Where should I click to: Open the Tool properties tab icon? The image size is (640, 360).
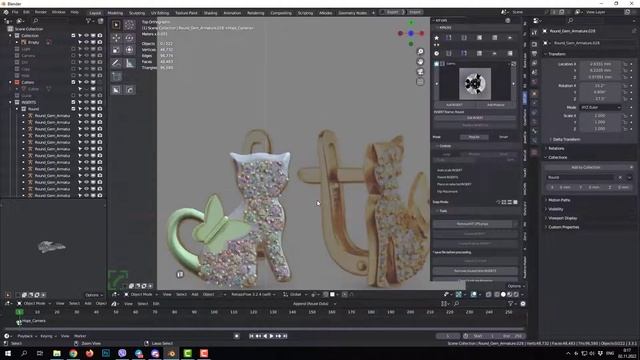(x=534, y=33)
